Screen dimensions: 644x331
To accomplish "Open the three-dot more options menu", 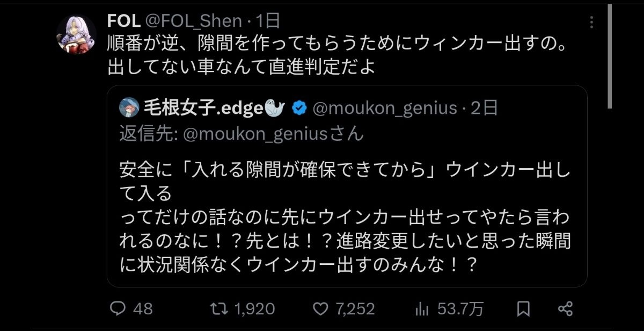I will point(591,22).
